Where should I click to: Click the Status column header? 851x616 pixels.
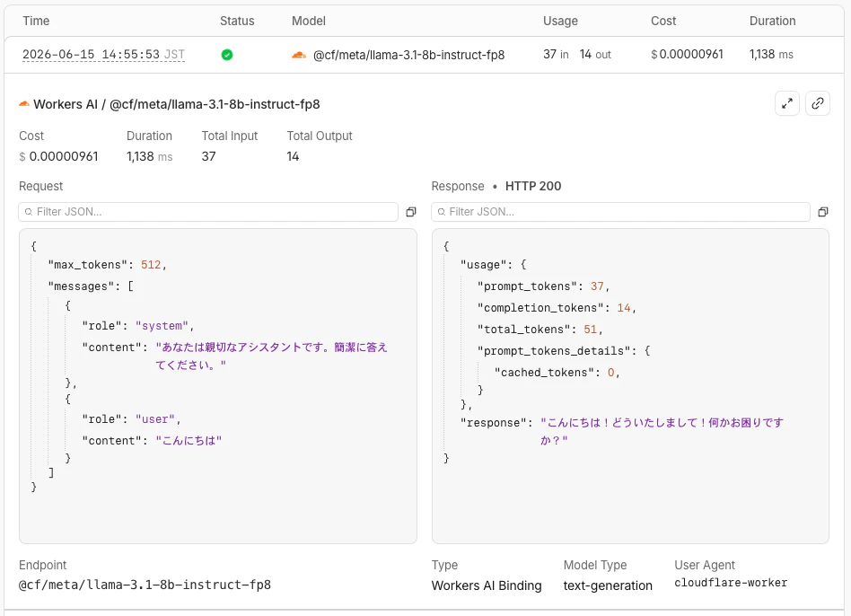(237, 21)
